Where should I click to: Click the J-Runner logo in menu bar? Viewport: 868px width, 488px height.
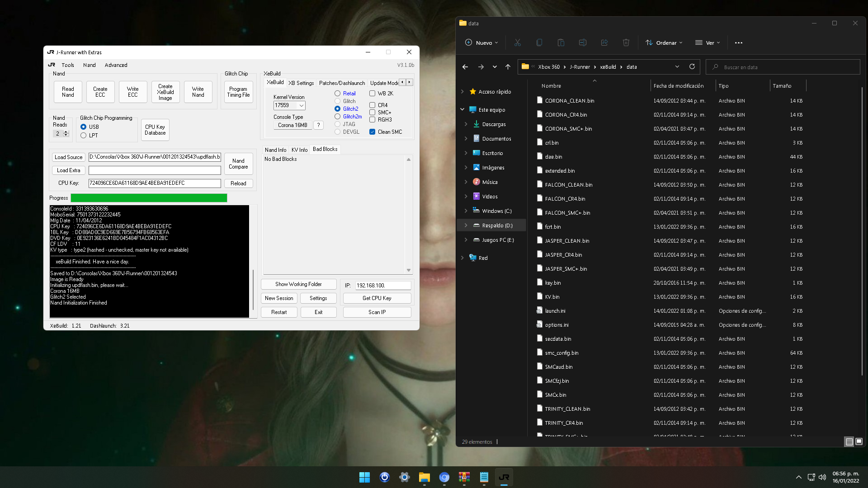52,65
